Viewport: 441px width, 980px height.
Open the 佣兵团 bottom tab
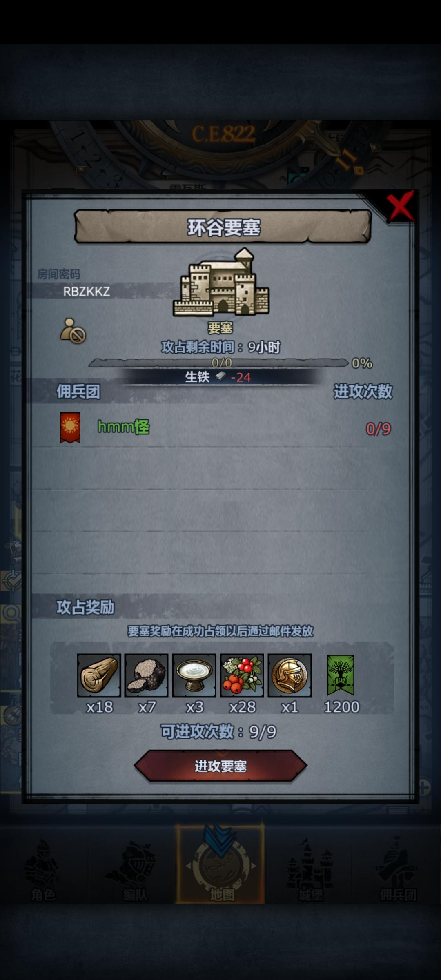(398, 870)
